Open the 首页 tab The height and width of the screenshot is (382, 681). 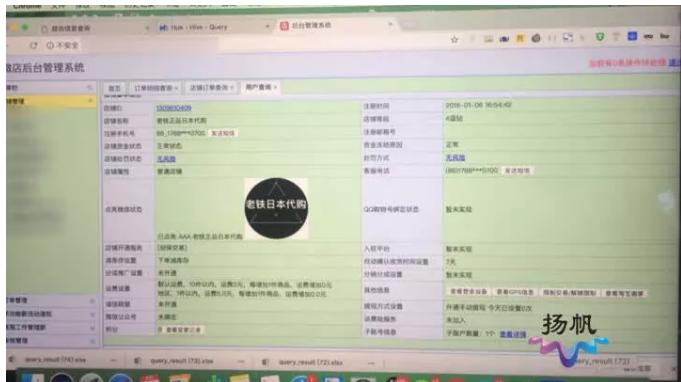click(x=114, y=88)
